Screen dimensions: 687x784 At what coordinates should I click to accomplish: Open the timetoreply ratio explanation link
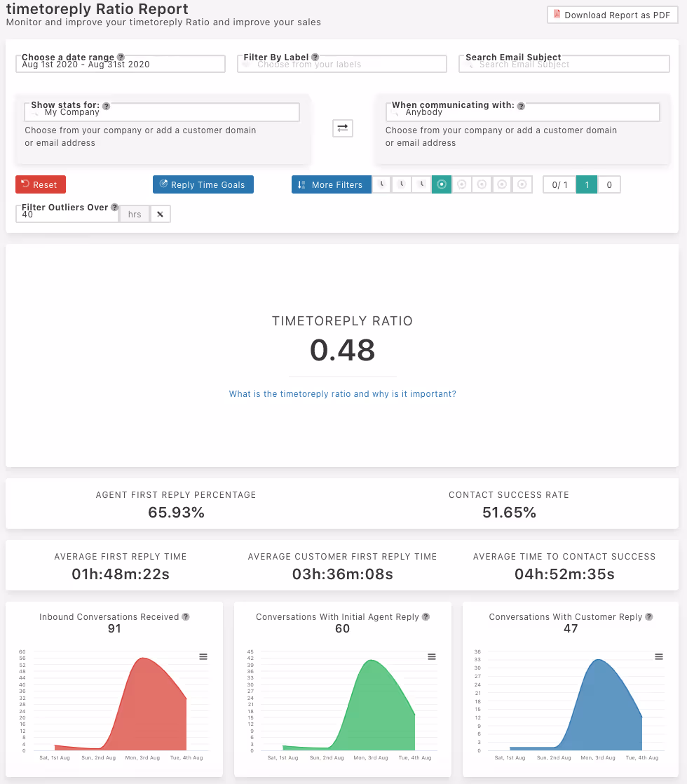tap(343, 394)
